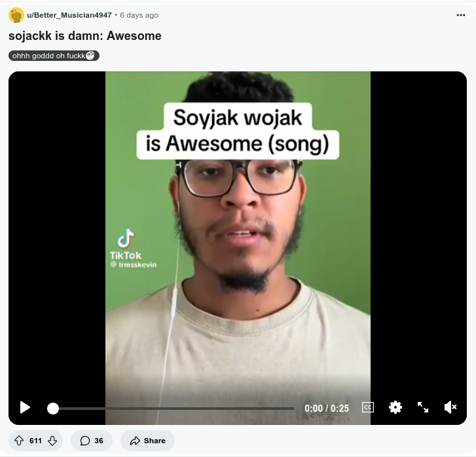The height and width of the screenshot is (457, 476).
Task: Open the comments with 36 replies
Action: pyautogui.click(x=92, y=441)
